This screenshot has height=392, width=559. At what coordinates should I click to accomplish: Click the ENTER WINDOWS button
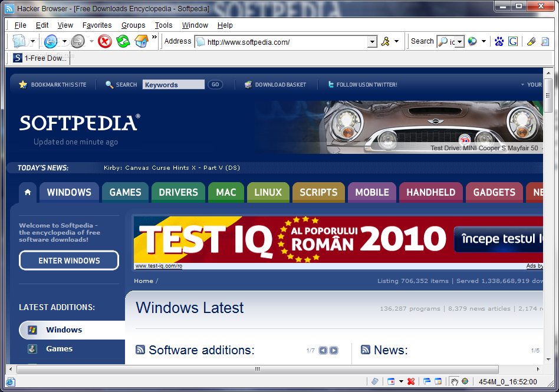(x=69, y=261)
